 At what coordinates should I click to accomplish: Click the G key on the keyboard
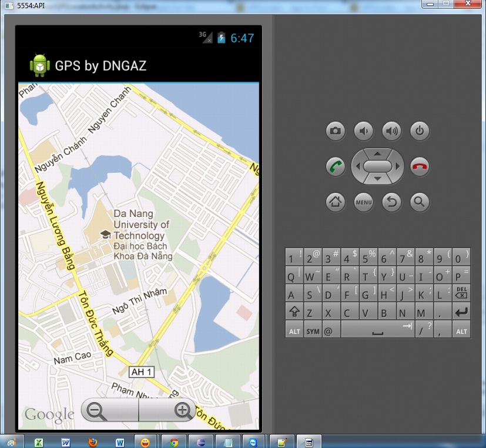368,292
